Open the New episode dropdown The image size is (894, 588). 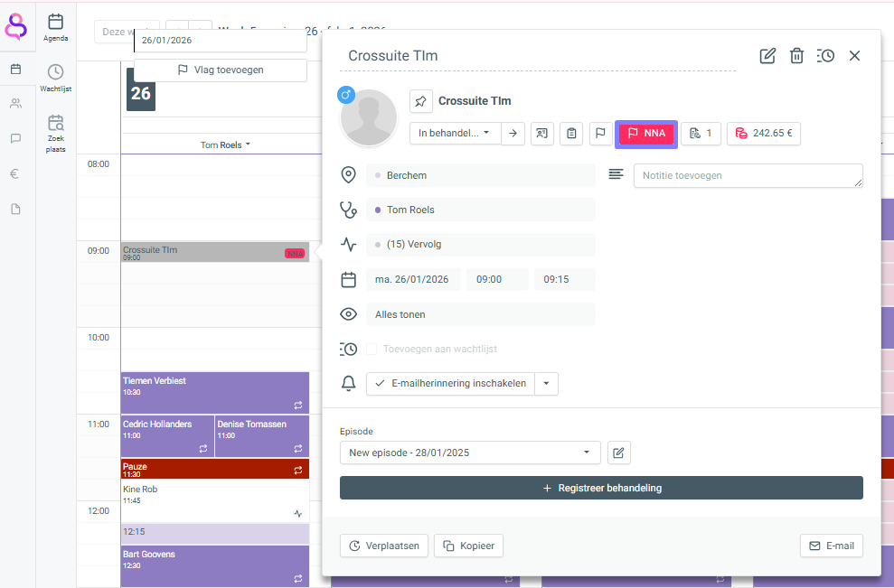coord(470,453)
